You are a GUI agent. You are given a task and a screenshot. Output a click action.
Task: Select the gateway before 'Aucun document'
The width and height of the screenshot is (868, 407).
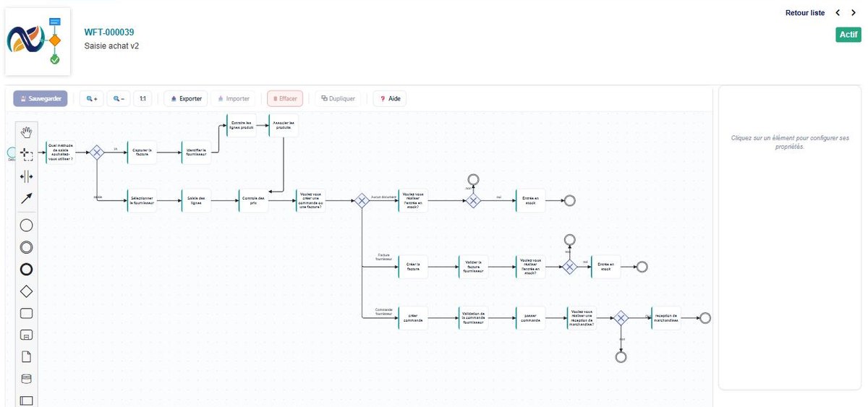pyautogui.click(x=361, y=201)
